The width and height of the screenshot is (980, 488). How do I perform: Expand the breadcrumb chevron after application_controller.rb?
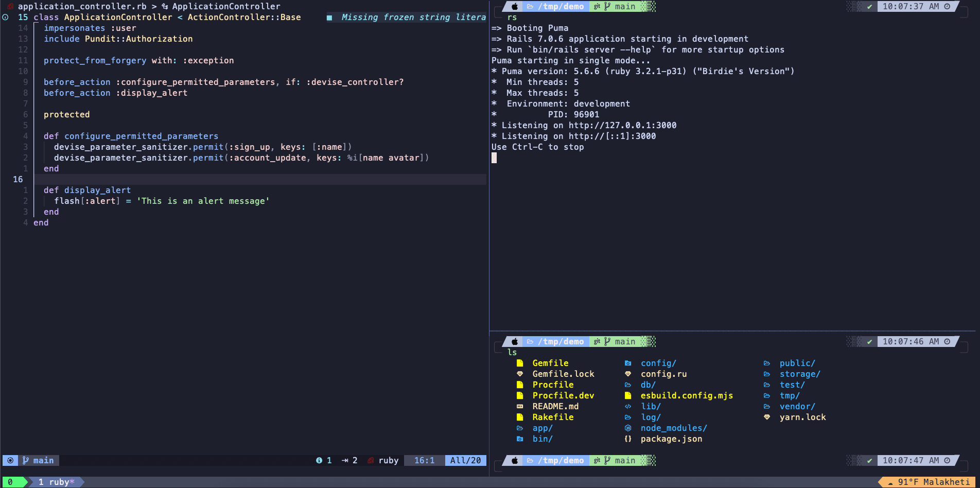point(154,6)
